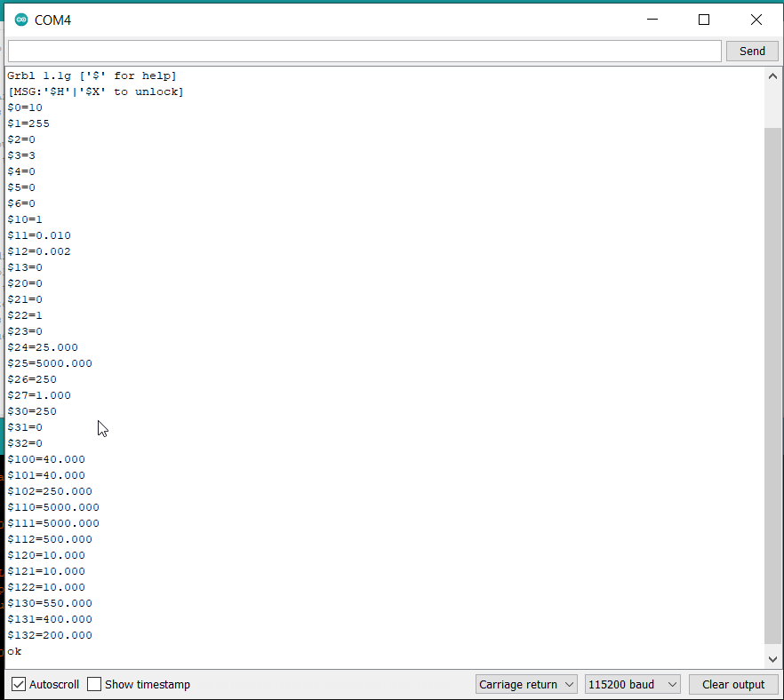
Task: Clear the serial output
Action: click(x=733, y=684)
